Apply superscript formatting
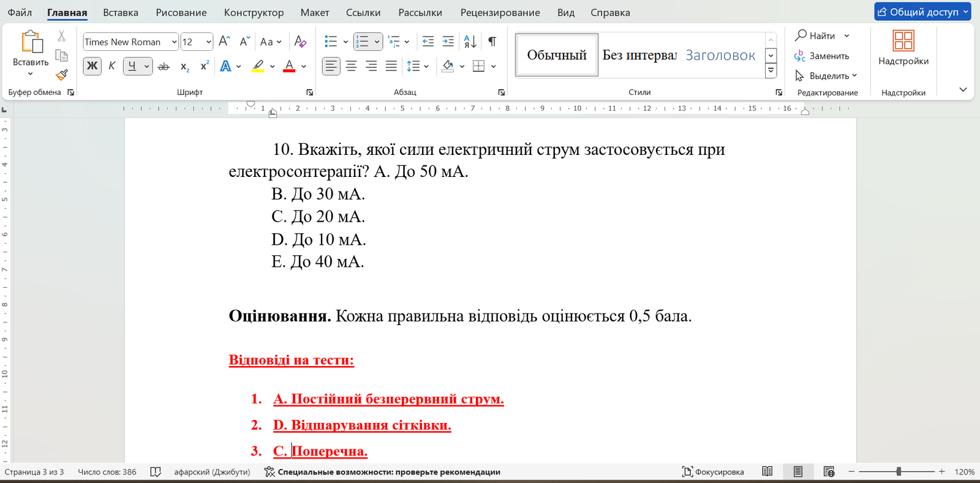This screenshot has height=483, width=980. coord(205,66)
